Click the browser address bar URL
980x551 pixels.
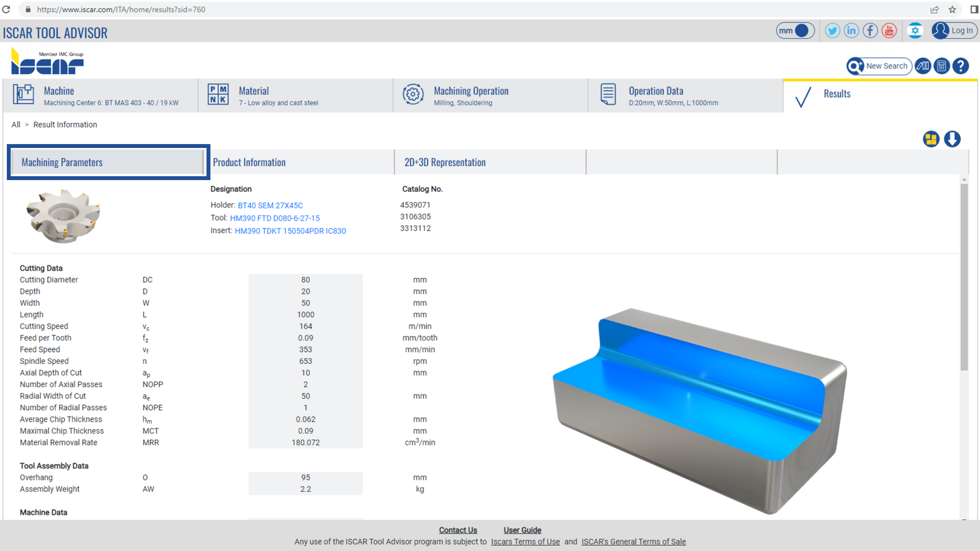(121, 9)
